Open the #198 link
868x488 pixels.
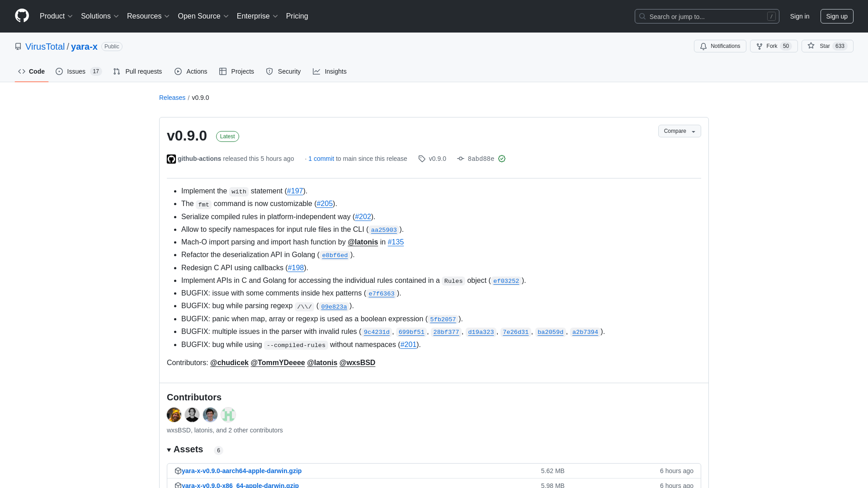pos(296,268)
